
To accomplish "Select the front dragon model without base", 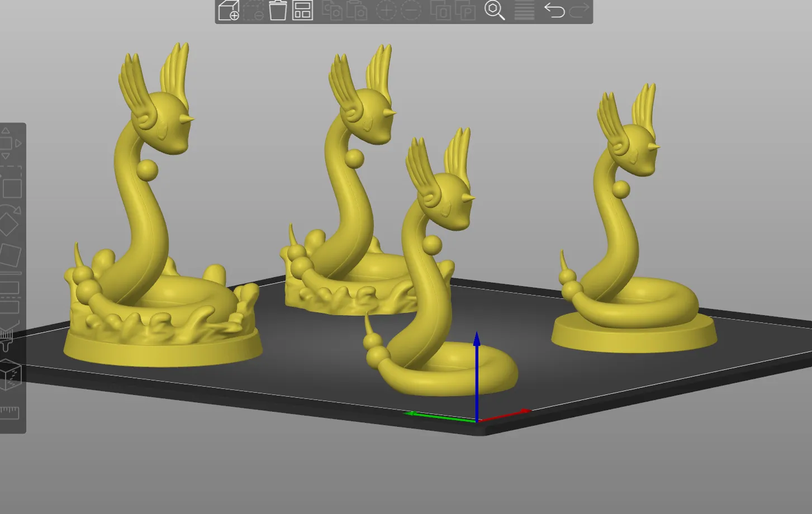I will (436, 291).
